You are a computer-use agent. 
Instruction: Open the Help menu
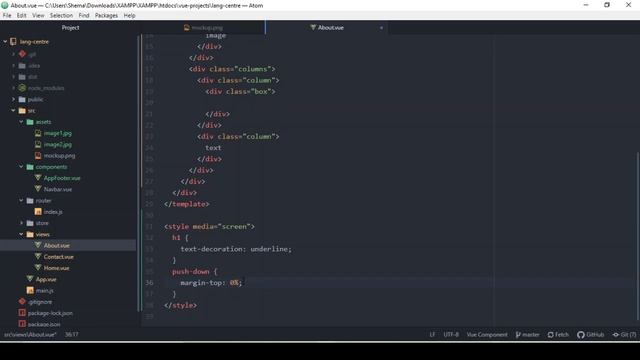(x=129, y=15)
